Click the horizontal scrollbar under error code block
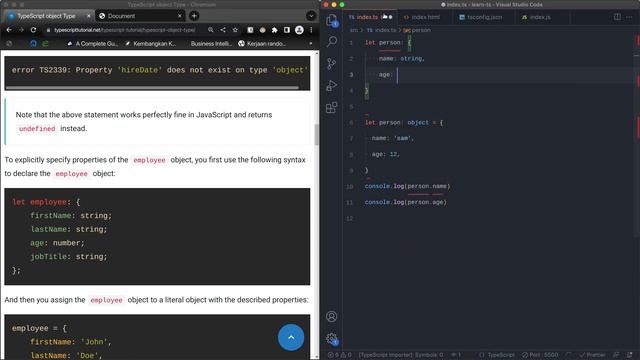 pos(152,87)
